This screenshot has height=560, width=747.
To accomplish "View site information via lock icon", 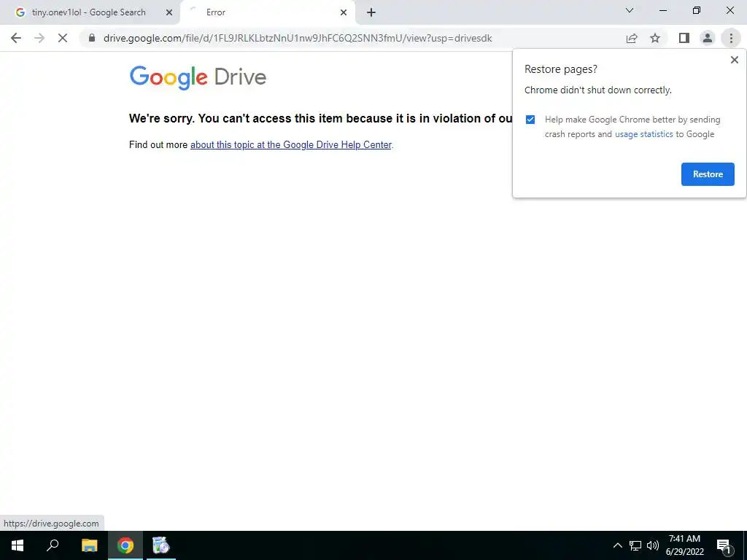I will click(92, 38).
